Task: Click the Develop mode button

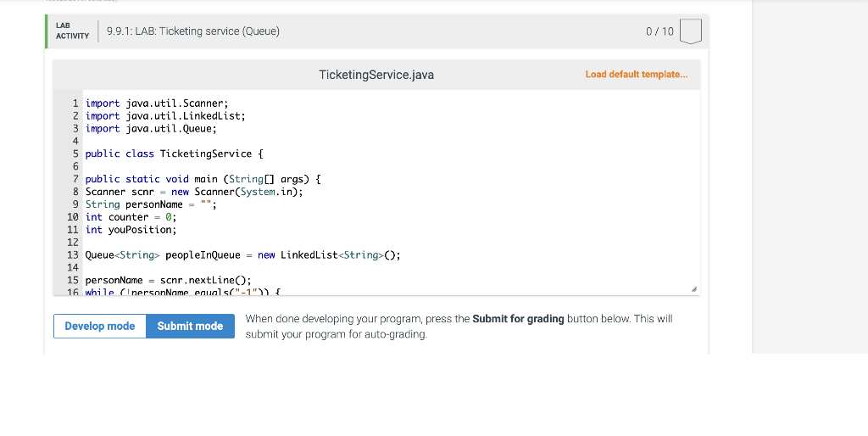Action: (x=100, y=327)
